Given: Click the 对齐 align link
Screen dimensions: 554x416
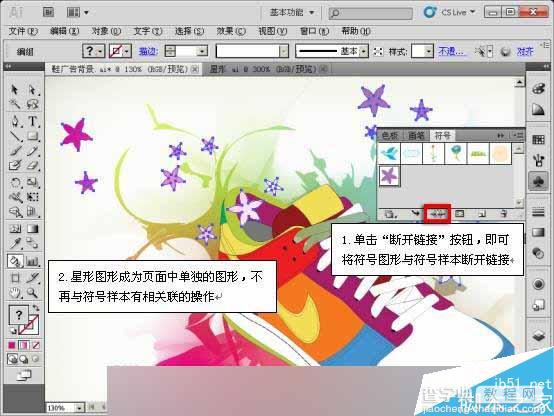Looking at the screenshot, I should [525, 52].
